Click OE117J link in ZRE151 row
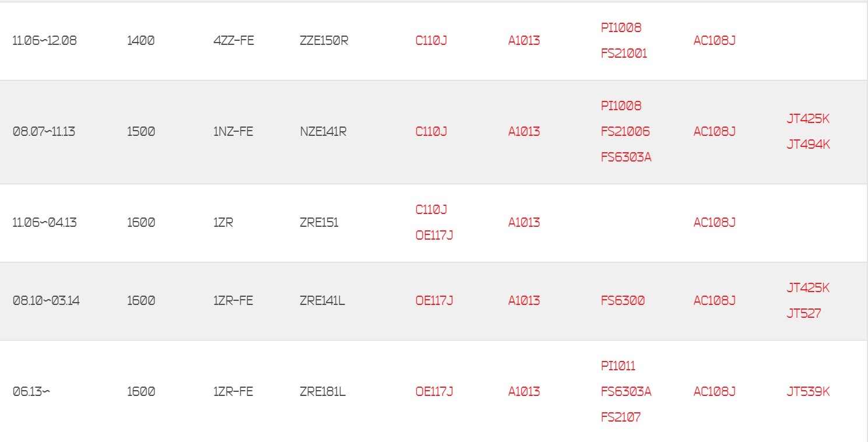Viewport: 868px width, 442px height. tap(434, 236)
